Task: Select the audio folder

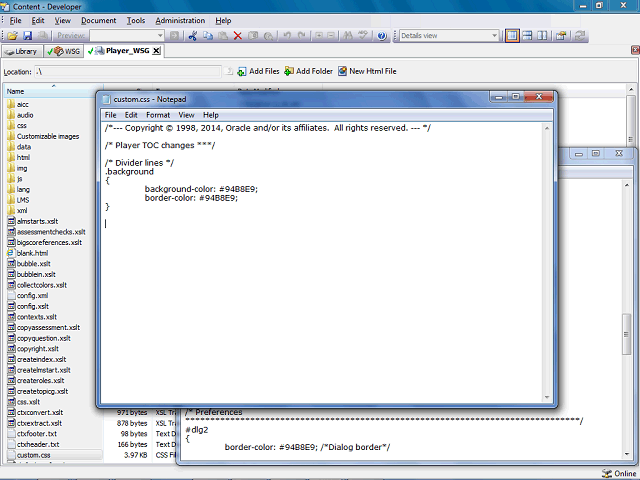Action: 25,115
